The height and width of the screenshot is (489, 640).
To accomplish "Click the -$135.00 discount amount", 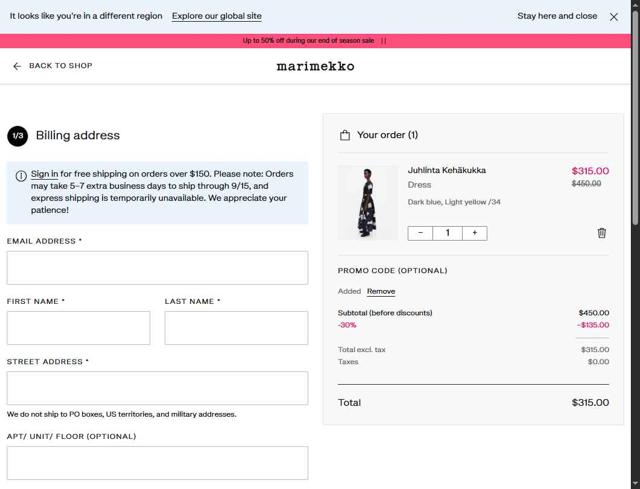I will (x=593, y=325).
